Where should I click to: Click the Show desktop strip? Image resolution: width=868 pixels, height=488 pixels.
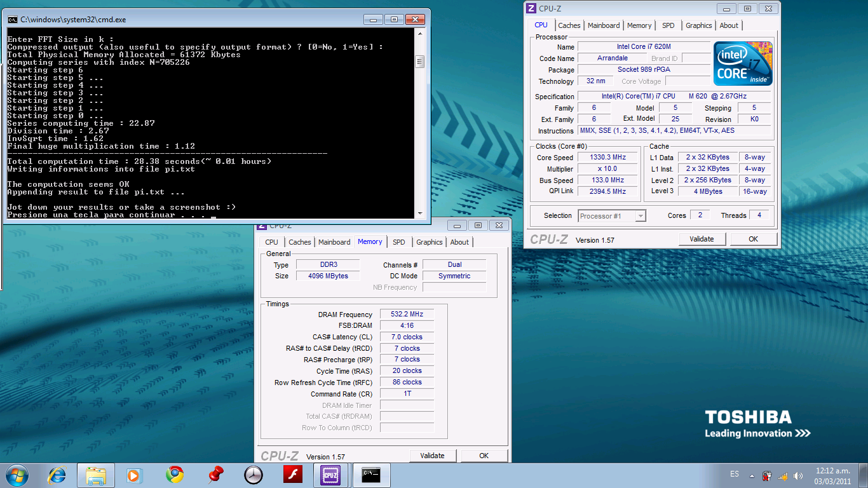click(x=864, y=475)
